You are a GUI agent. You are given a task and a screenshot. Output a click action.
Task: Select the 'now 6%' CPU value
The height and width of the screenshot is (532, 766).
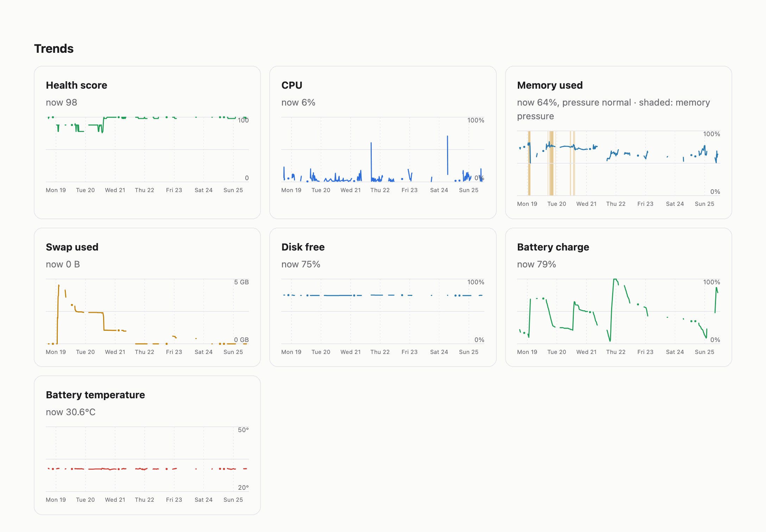point(298,102)
